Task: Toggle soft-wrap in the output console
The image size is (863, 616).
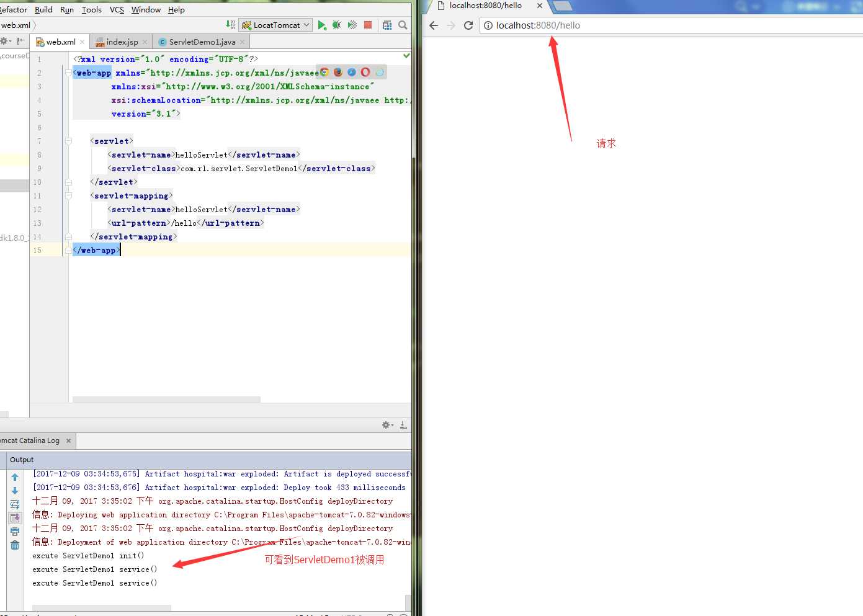Action: point(15,504)
